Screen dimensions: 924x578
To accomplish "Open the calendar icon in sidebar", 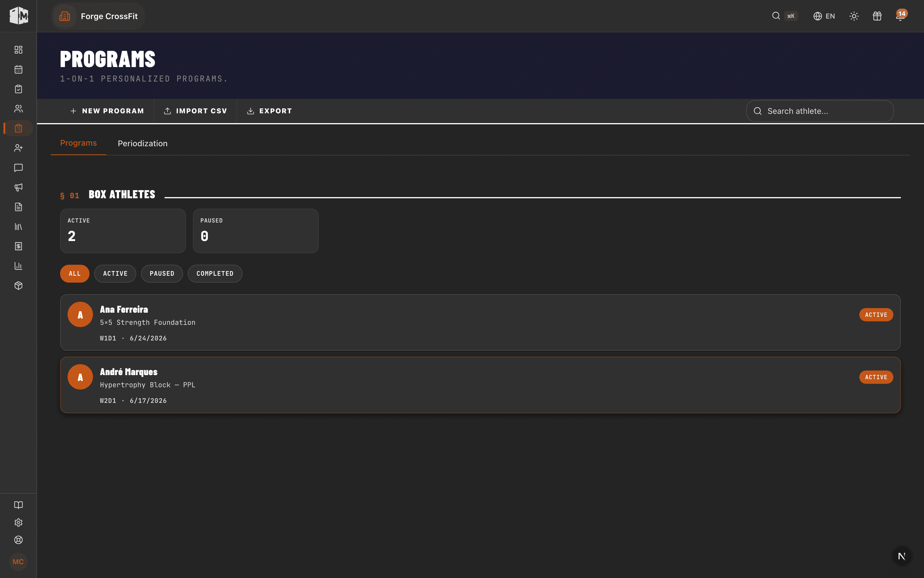I will click(18, 70).
